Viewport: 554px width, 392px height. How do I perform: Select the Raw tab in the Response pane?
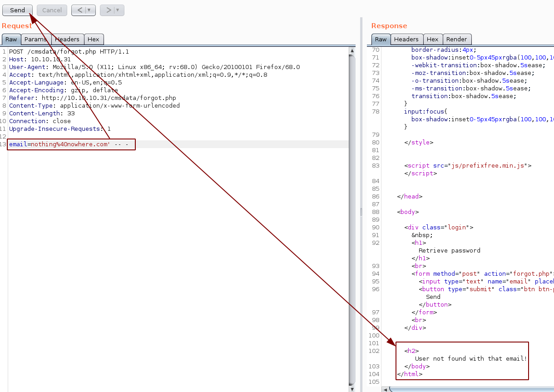point(381,40)
